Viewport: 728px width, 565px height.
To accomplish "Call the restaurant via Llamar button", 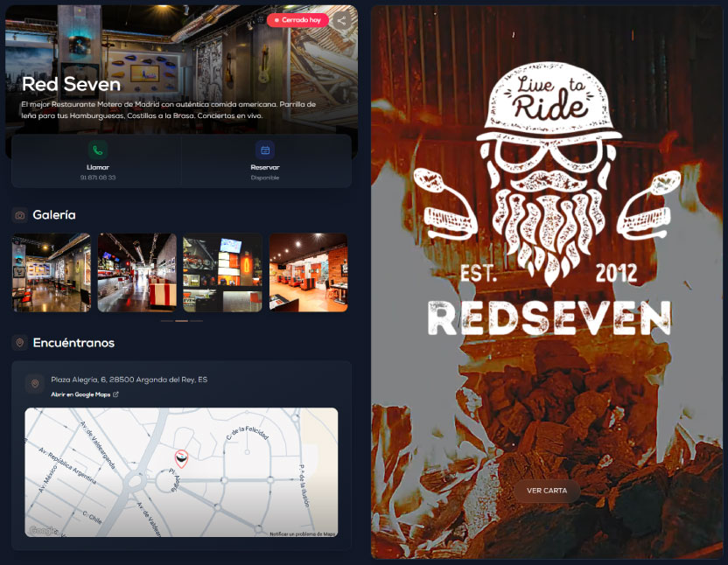I will click(97, 161).
